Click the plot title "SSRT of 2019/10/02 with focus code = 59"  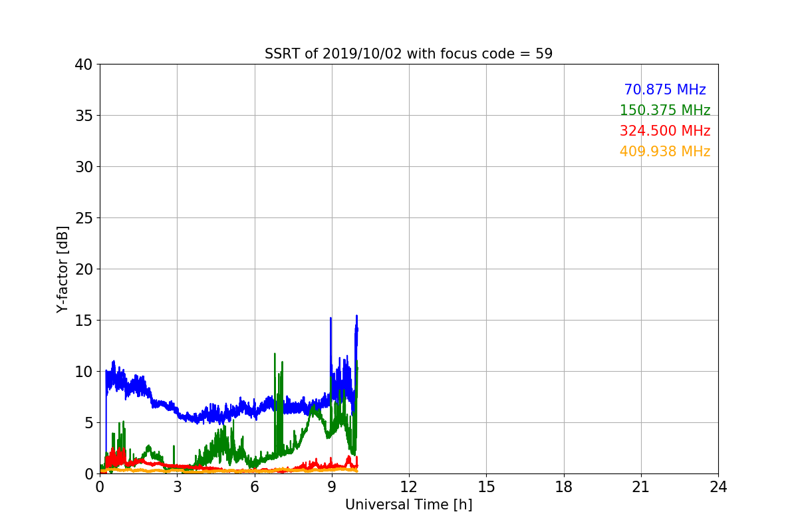[408, 54]
